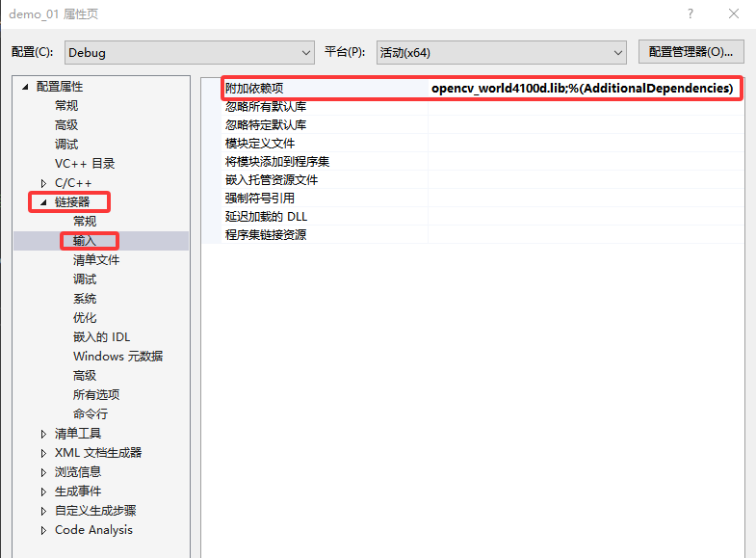Viewport: 756px width, 558px height.
Task: Click the help question mark icon
Action: point(691,13)
